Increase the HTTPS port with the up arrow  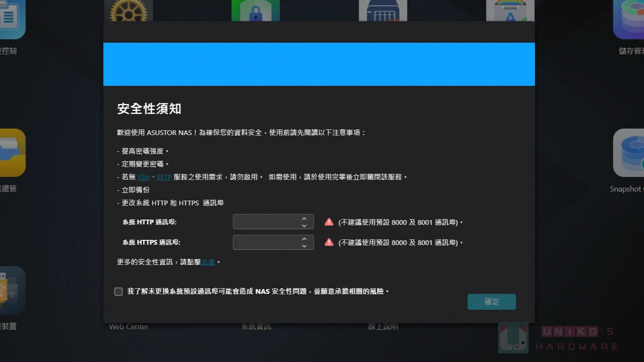304,239
